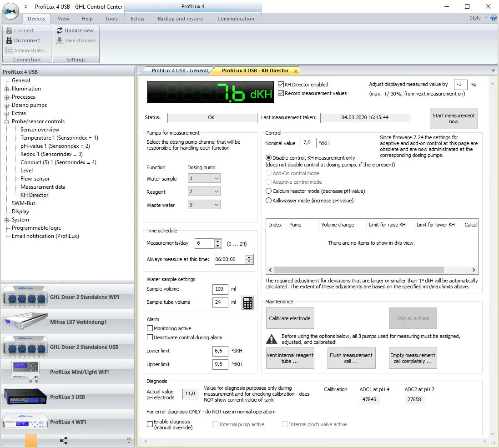The width and height of the screenshot is (499, 448).
Task: Click the Save changes download icon
Action: point(60,40)
